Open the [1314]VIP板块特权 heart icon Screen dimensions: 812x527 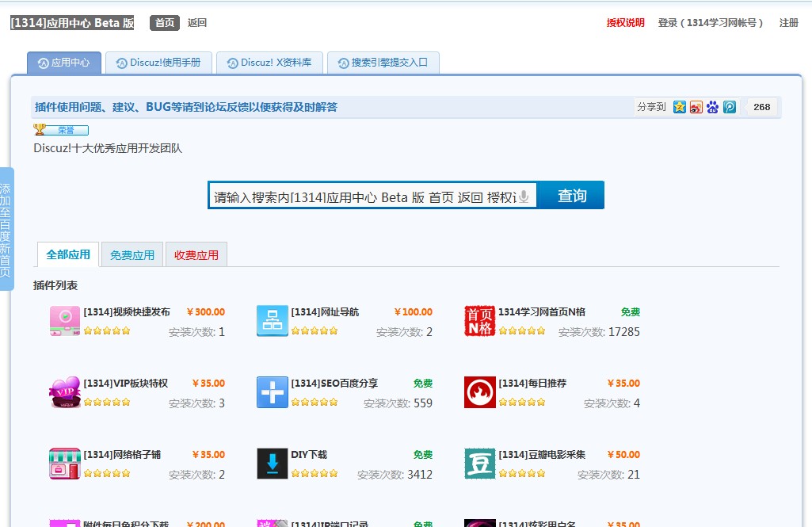point(64,392)
